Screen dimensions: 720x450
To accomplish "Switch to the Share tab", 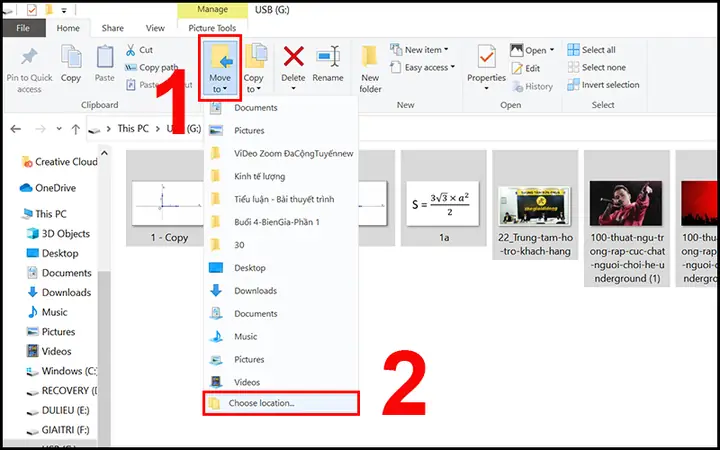I will 113,28.
